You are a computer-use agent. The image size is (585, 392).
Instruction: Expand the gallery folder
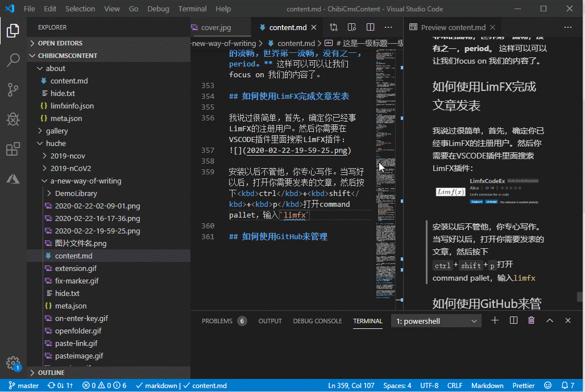pyautogui.click(x=109, y=131)
